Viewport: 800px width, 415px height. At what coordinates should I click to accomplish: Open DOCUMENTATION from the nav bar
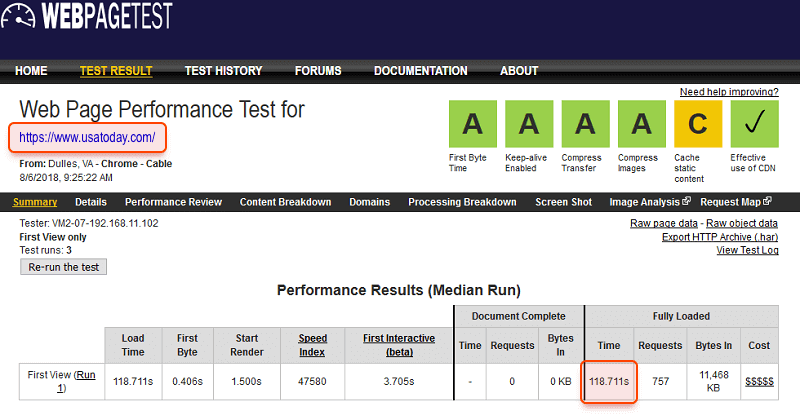pyautogui.click(x=420, y=71)
